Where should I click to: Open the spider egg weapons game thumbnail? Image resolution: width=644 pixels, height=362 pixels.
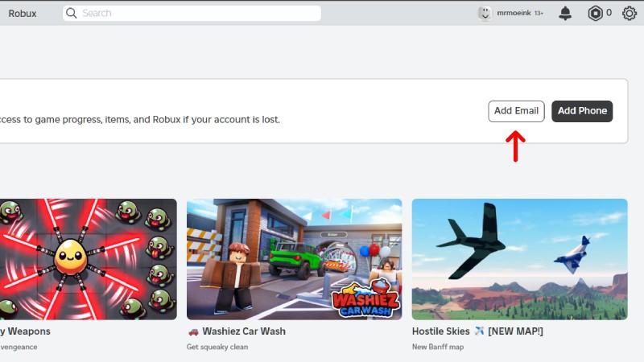pyautogui.click(x=88, y=259)
